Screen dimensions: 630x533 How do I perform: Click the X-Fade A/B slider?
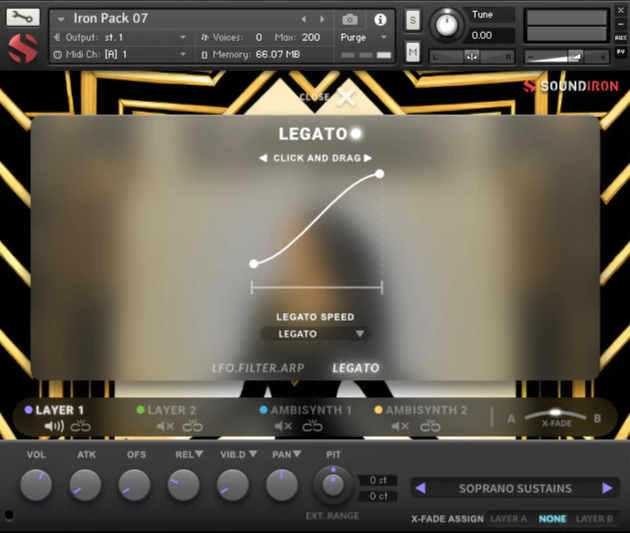click(x=555, y=414)
